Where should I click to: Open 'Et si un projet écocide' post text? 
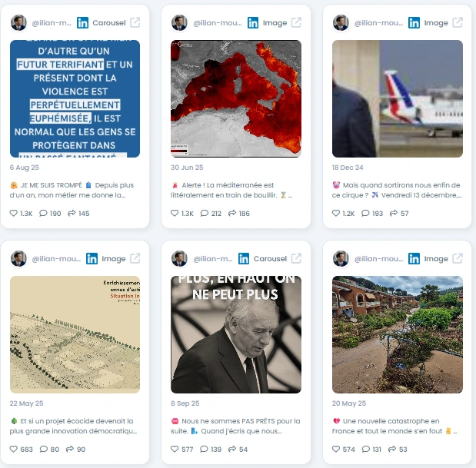click(x=73, y=426)
